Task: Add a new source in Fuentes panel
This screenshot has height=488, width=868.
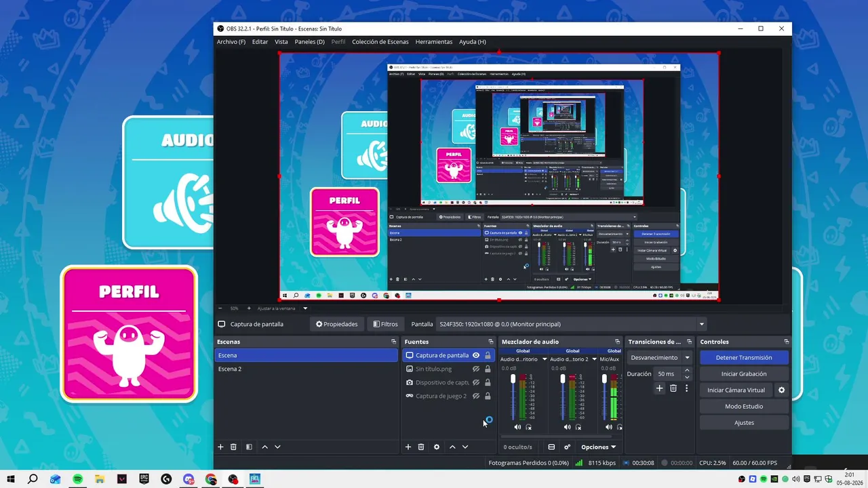Action: tap(408, 447)
